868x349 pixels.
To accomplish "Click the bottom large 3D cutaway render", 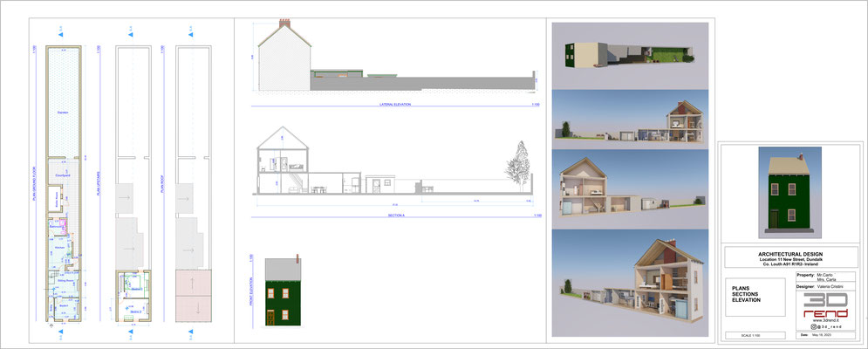I will pyautogui.click(x=631, y=283).
